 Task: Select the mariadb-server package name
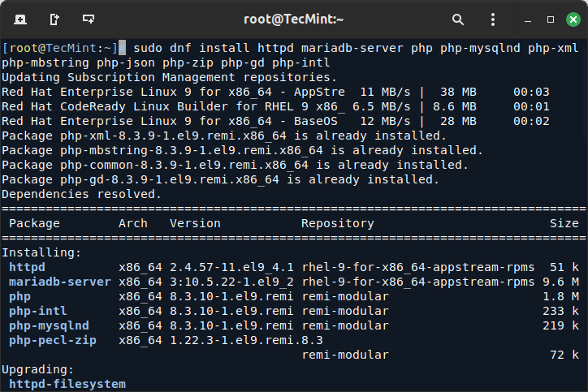click(x=59, y=282)
